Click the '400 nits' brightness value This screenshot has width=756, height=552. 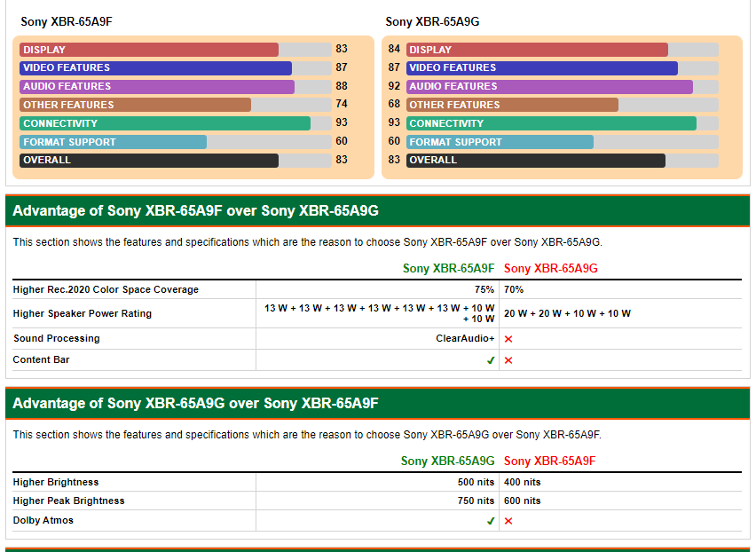pos(522,482)
